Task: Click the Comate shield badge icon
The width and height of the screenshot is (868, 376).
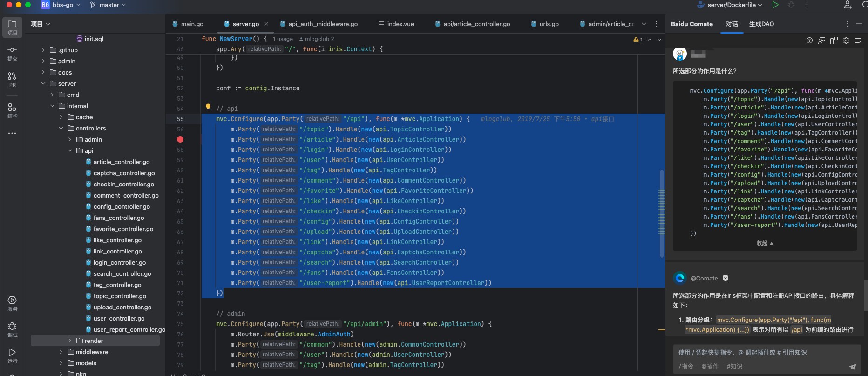Action: coord(726,278)
